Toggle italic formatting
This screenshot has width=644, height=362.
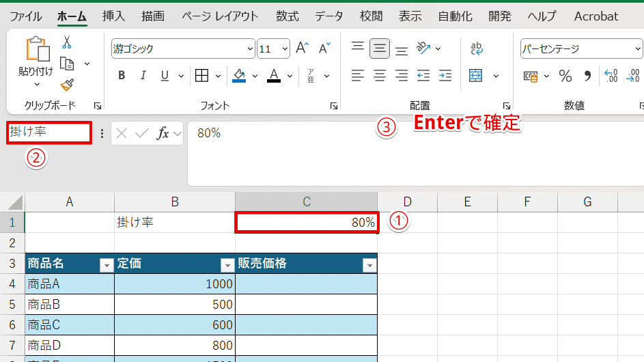pyautogui.click(x=143, y=76)
